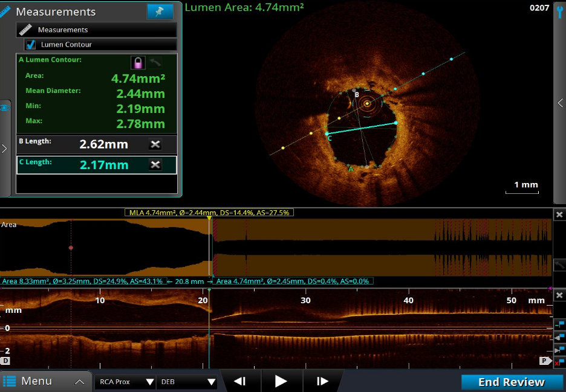Toggle the eye visibility icon on left edge
Viewport: 566px width, 392px height.
coord(5,108)
